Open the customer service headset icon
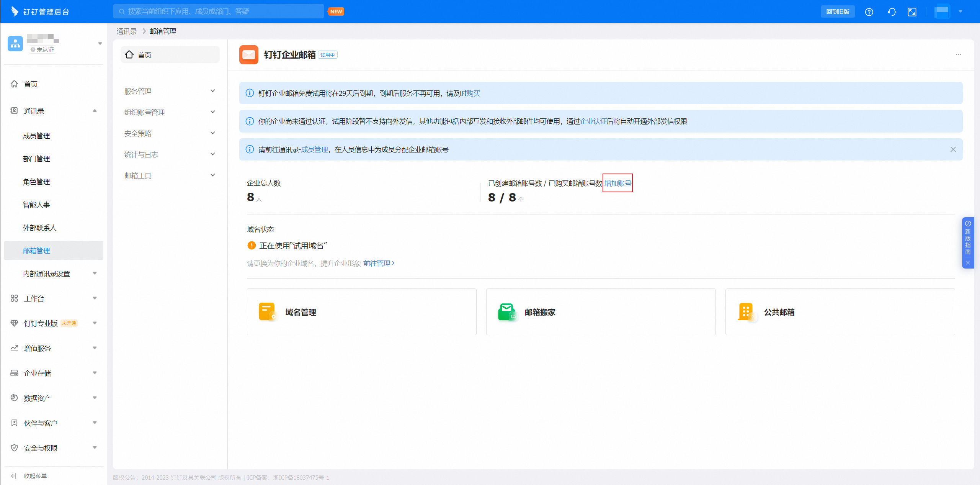Screen dimensions: 980x485 pyautogui.click(x=892, y=12)
